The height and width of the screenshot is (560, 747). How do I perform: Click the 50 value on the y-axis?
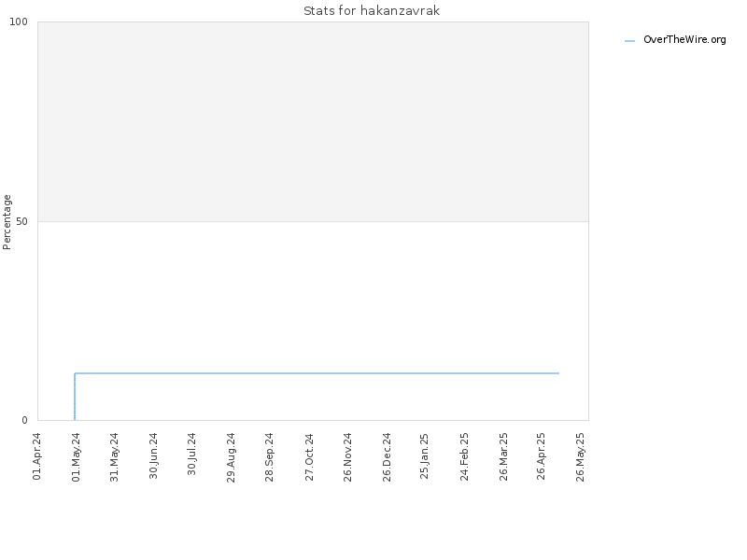coord(21,221)
